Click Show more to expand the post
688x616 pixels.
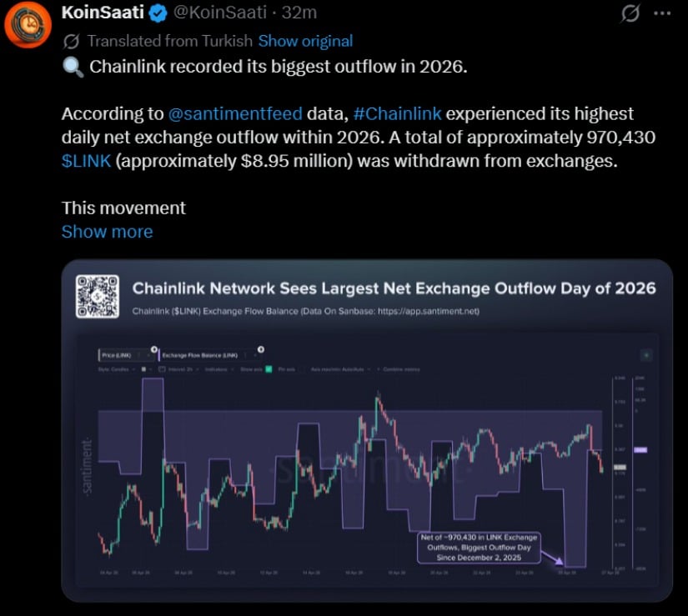[x=107, y=232]
